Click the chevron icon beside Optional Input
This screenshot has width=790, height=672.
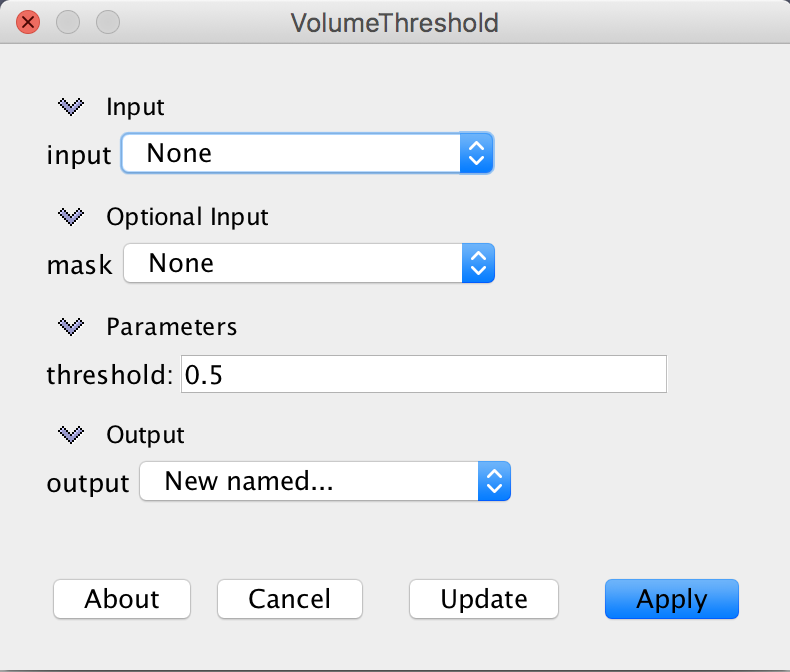70,216
